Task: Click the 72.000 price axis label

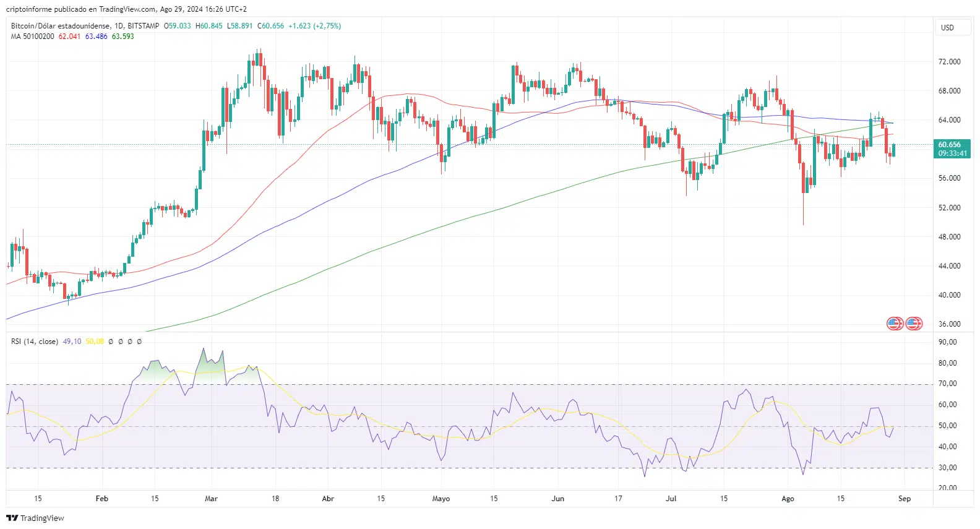Action: [x=950, y=62]
